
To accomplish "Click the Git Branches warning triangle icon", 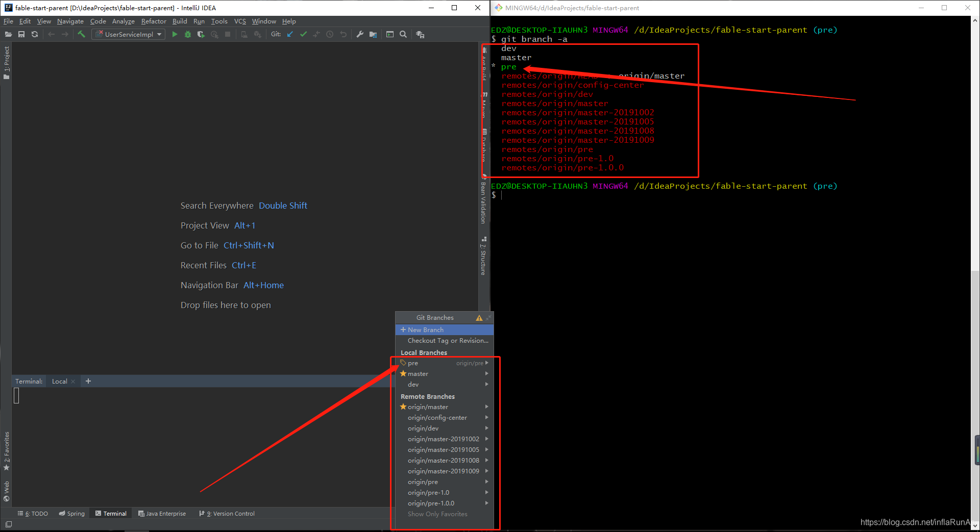I will (479, 318).
